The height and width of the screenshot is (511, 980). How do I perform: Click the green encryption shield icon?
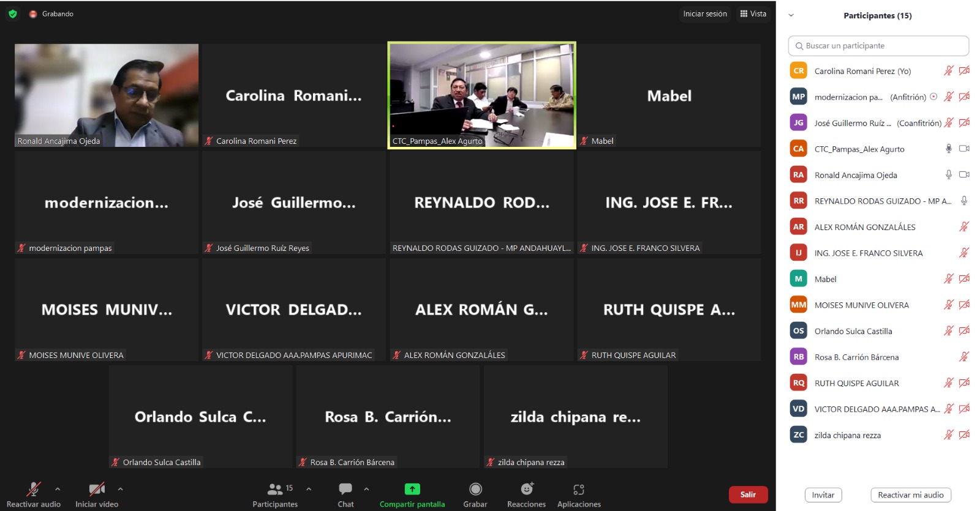[13, 13]
